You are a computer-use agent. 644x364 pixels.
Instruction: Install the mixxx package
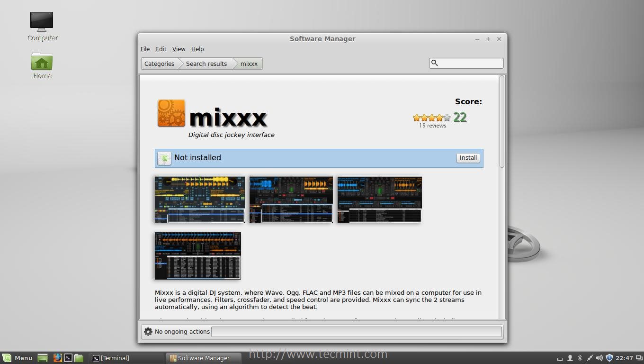[468, 158]
